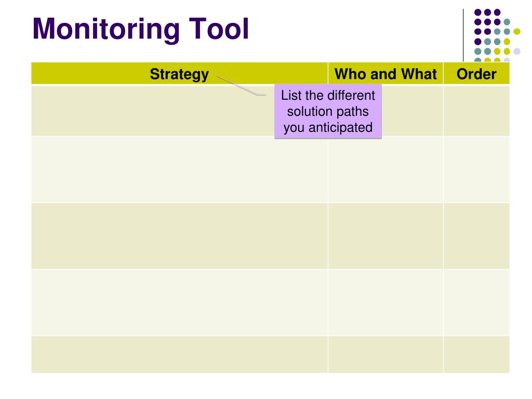Click the last row Order cell

[476, 354]
